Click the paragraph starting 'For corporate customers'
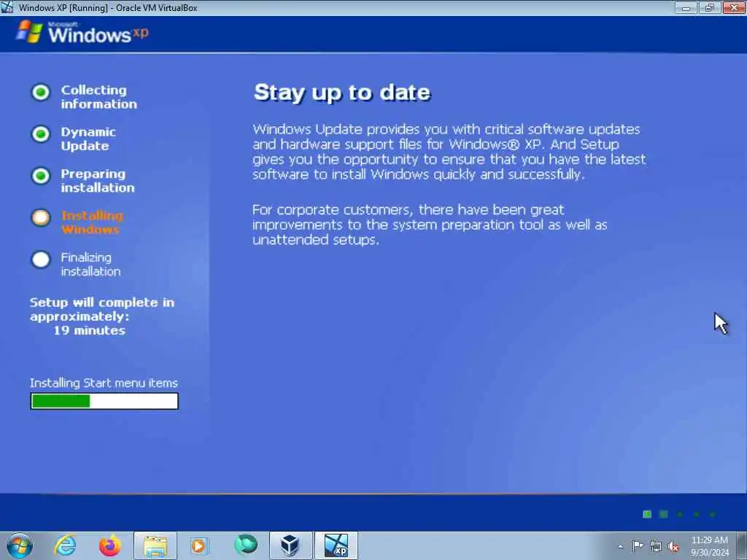 tap(430, 225)
